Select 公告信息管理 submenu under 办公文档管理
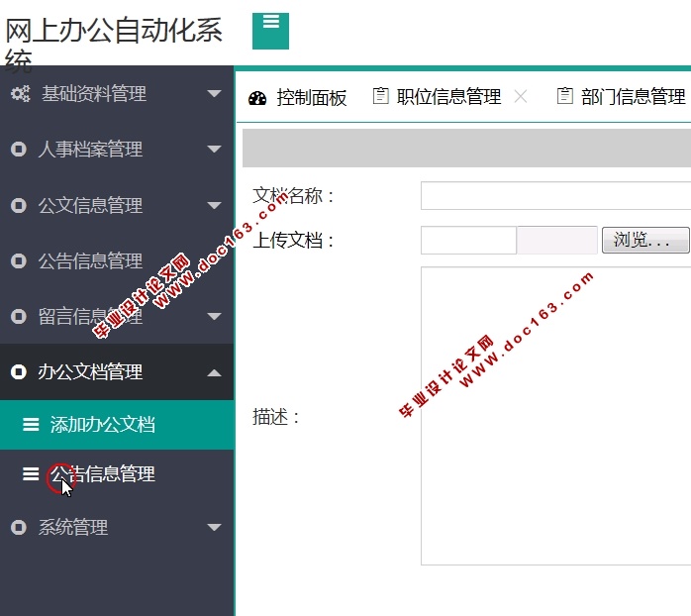The height and width of the screenshot is (616, 691). (x=117, y=474)
